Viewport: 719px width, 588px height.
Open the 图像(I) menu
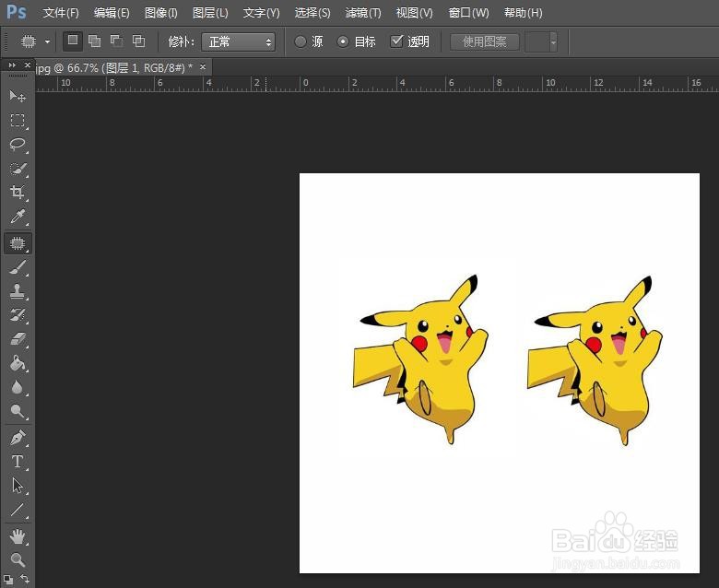pos(161,13)
